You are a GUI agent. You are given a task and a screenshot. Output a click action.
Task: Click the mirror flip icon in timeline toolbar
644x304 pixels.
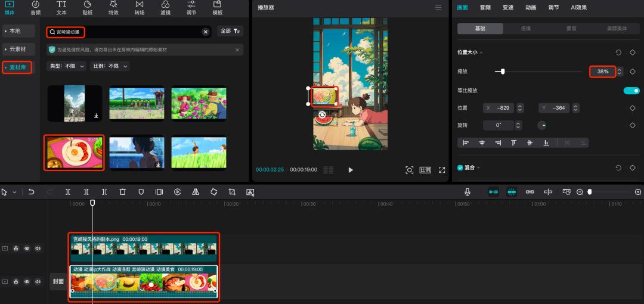click(x=196, y=192)
